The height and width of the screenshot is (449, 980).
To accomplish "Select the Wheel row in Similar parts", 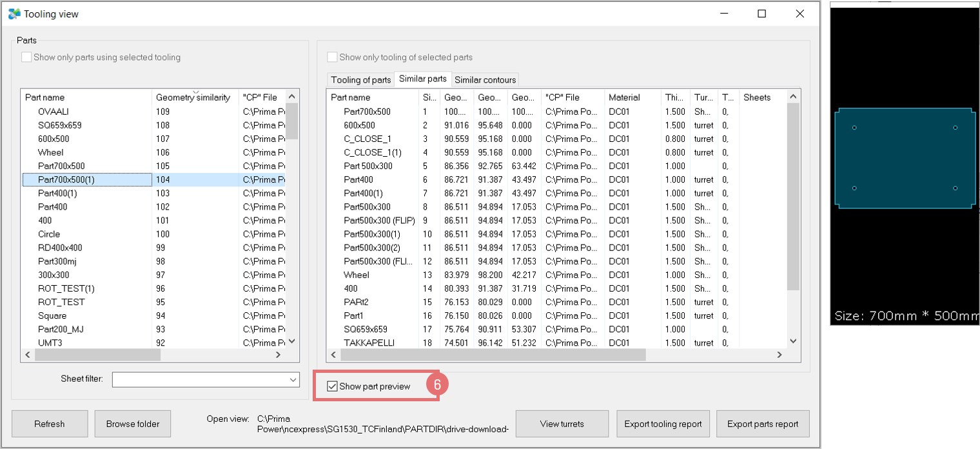I will click(x=357, y=275).
